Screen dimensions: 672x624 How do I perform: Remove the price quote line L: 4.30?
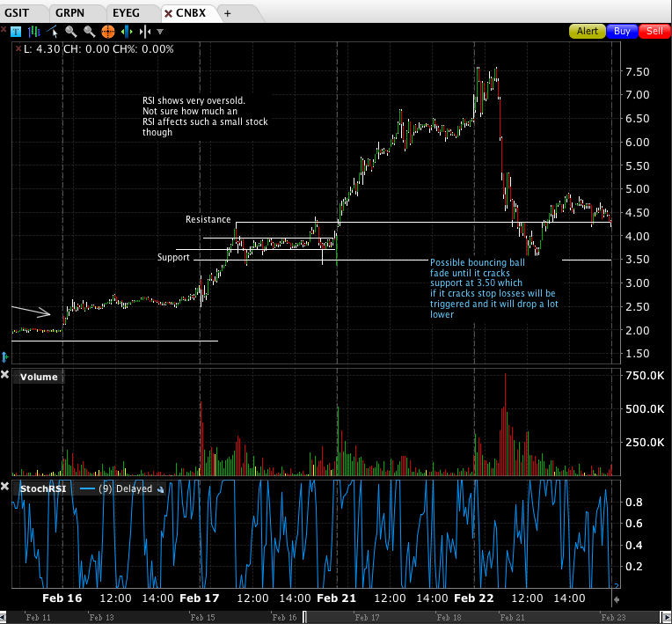(18, 49)
